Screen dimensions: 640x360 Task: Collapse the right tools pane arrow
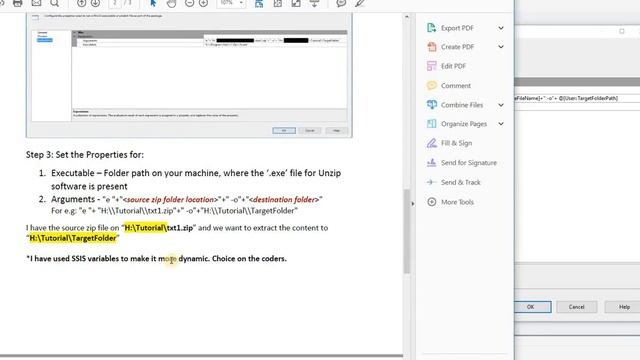point(413,203)
